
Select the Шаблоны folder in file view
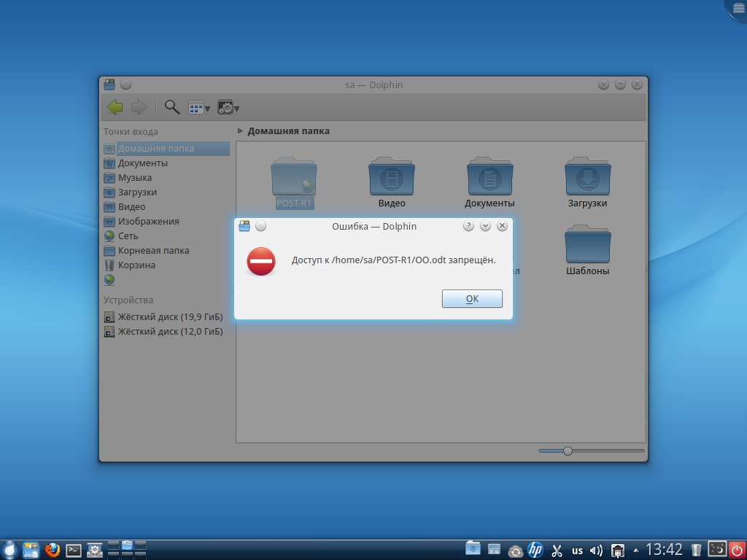pyautogui.click(x=587, y=251)
